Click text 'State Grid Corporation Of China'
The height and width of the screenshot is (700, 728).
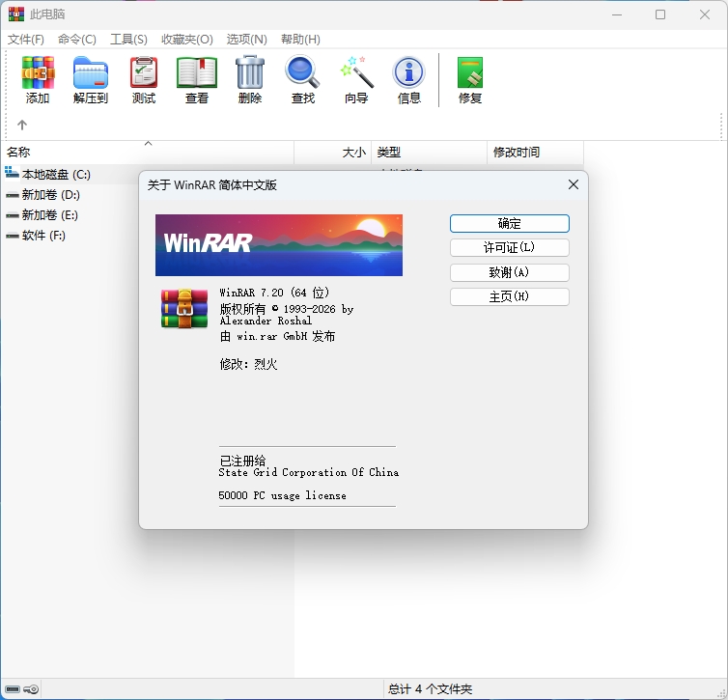pyautogui.click(x=308, y=472)
